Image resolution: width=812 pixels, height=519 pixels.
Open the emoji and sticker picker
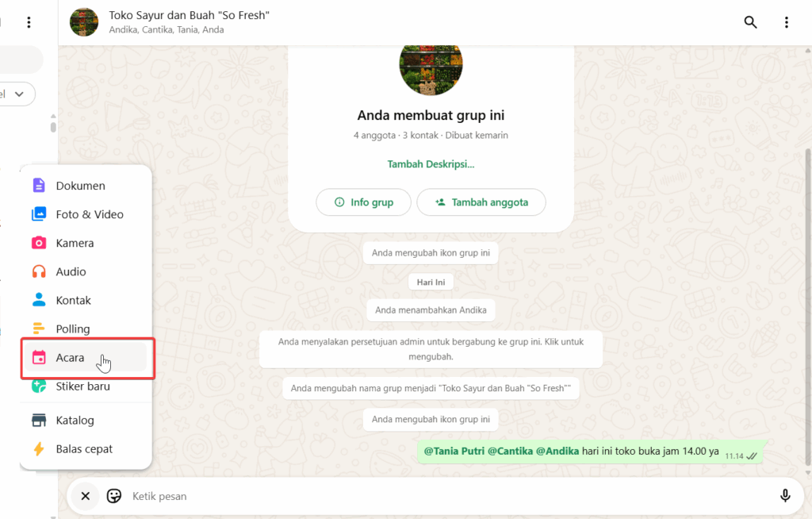point(114,496)
